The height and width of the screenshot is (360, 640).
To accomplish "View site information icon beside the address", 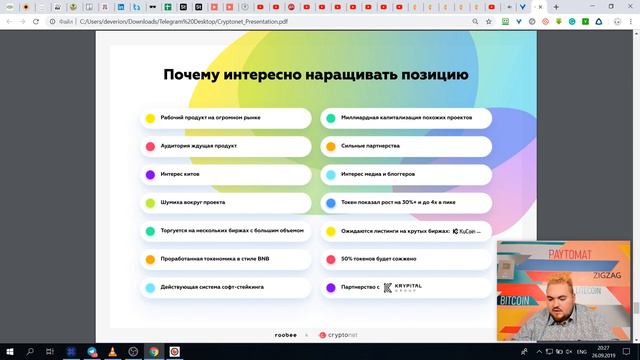I will click(x=52, y=22).
